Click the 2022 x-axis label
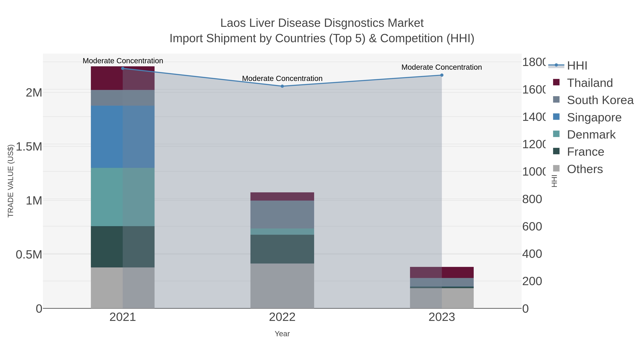 [x=282, y=317]
